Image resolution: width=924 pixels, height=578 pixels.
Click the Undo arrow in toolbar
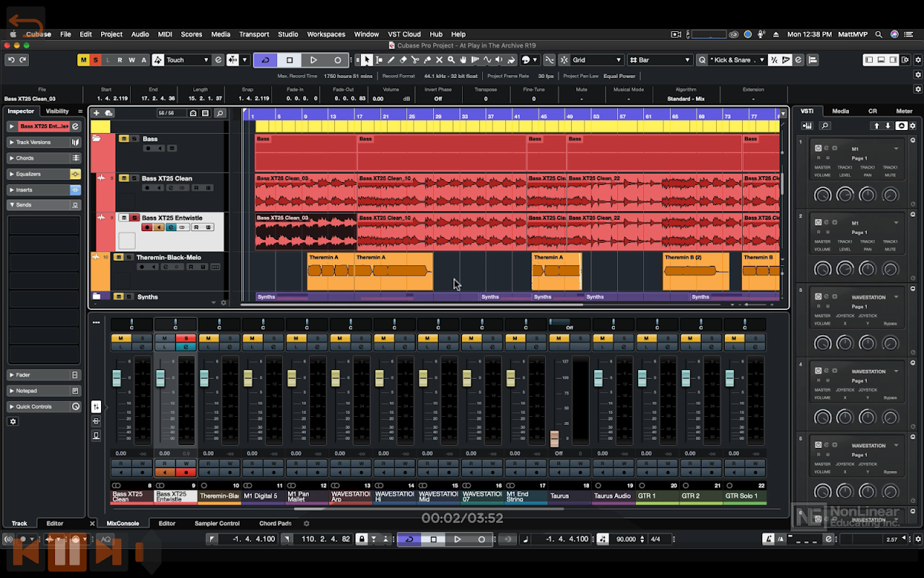click(11, 60)
